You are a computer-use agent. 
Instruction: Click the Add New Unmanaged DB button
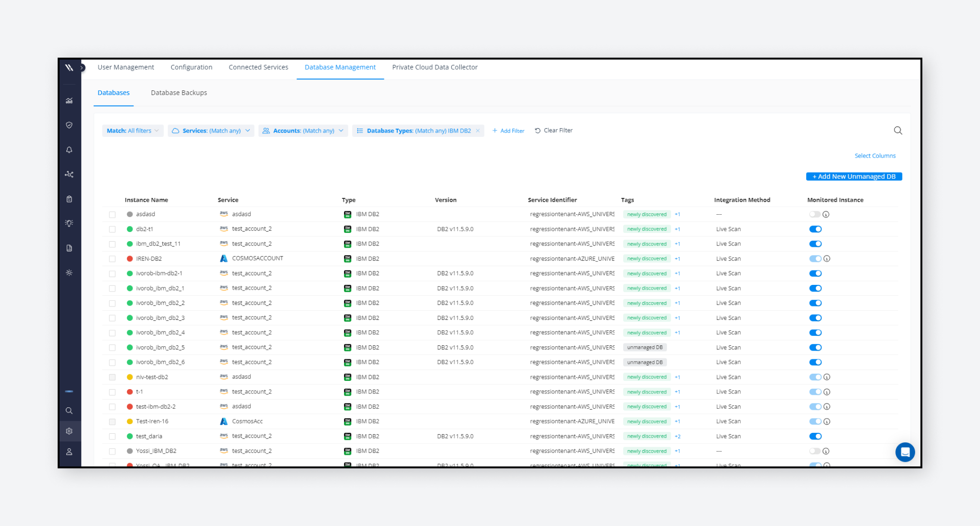tap(854, 176)
